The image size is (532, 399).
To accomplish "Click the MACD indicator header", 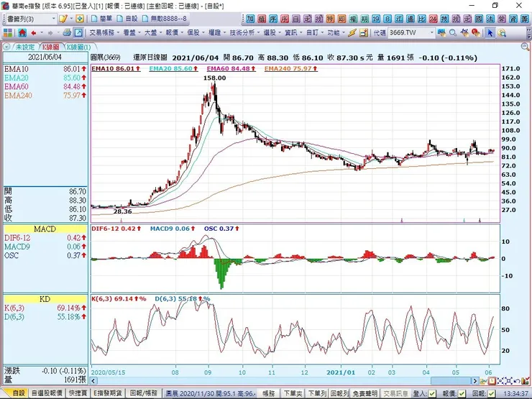I will (x=45, y=229).
